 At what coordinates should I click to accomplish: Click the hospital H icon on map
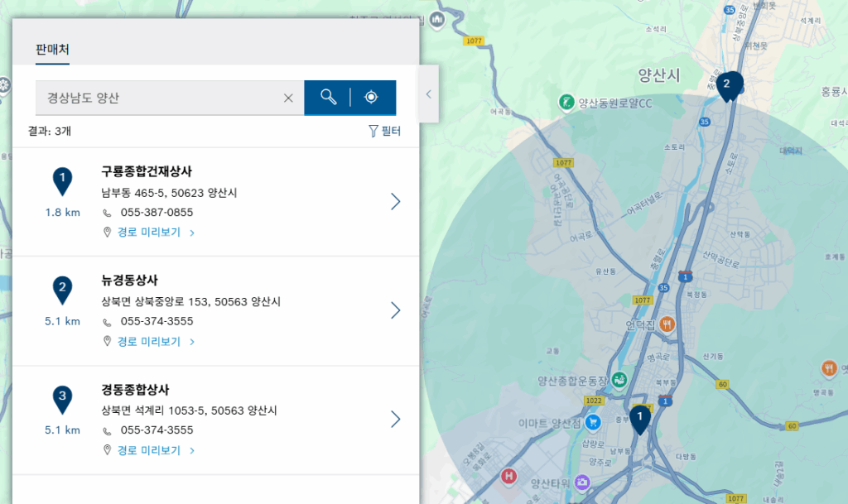point(508,477)
